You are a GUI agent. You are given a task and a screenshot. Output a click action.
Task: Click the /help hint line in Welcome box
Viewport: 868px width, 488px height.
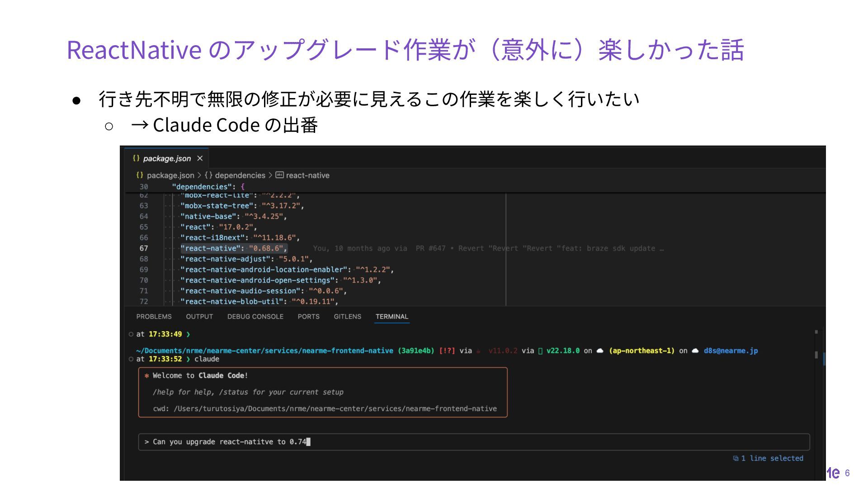[x=248, y=392]
